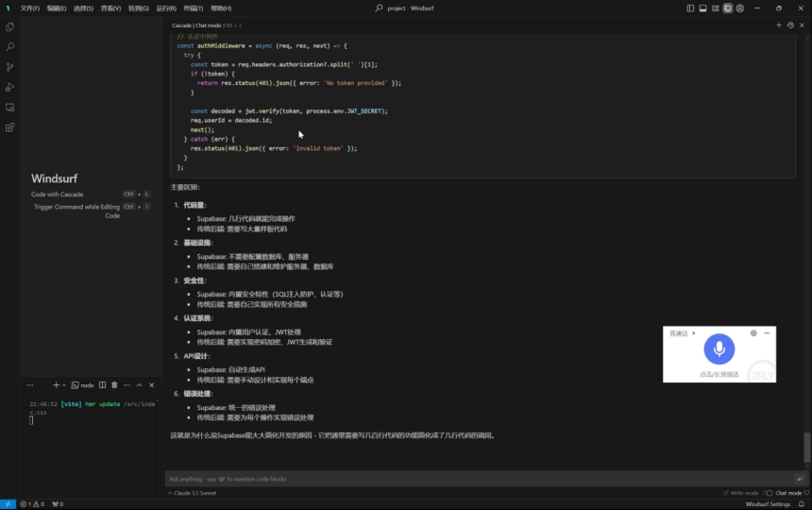Open Cascade conversation history clock icon
Screen dimensions: 812x510
pyautogui.click(x=790, y=25)
